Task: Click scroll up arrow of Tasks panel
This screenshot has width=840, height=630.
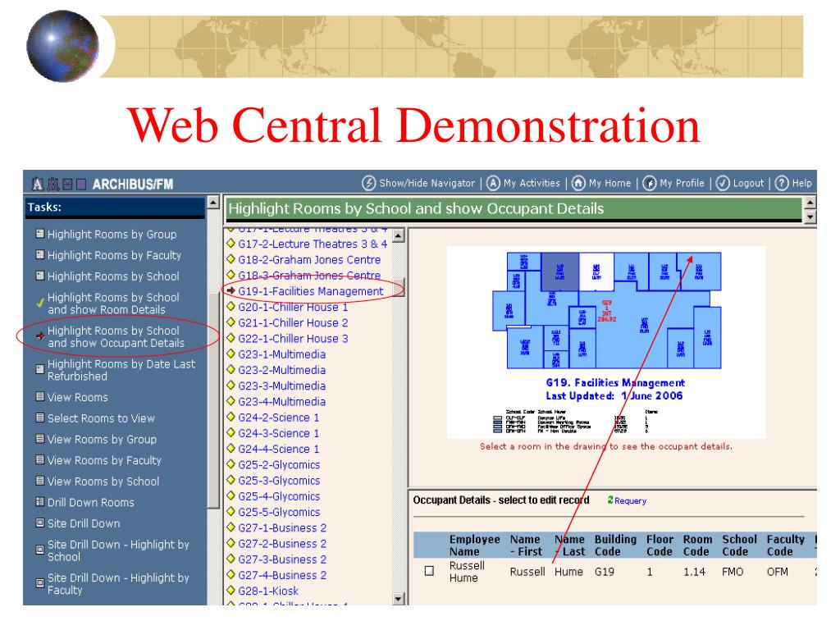Action: (x=213, y=203)
